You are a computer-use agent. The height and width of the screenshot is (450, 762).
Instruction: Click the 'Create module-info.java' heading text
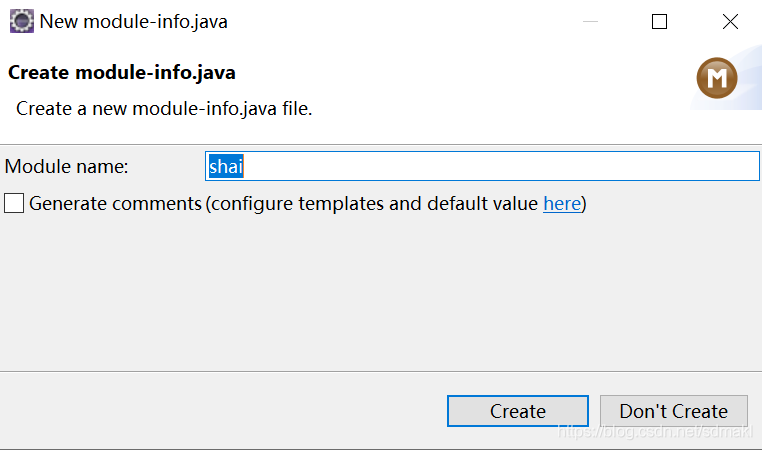122,72
